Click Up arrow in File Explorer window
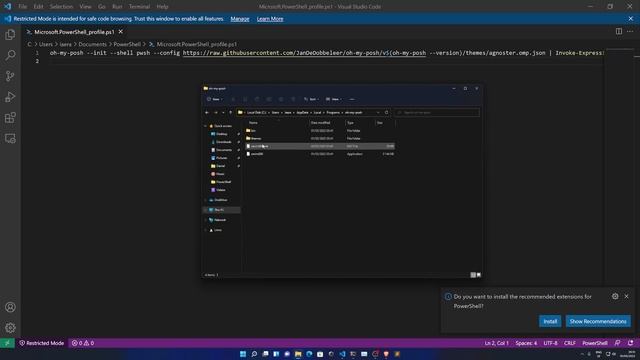Screen dimensions: 640x360 coord(231,112)
